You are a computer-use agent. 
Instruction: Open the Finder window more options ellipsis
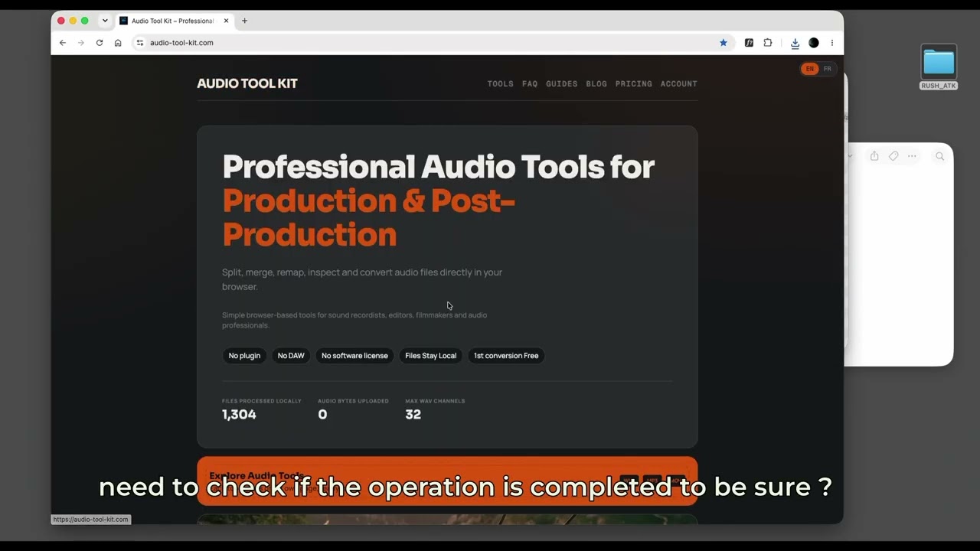[x=912, y=156]
